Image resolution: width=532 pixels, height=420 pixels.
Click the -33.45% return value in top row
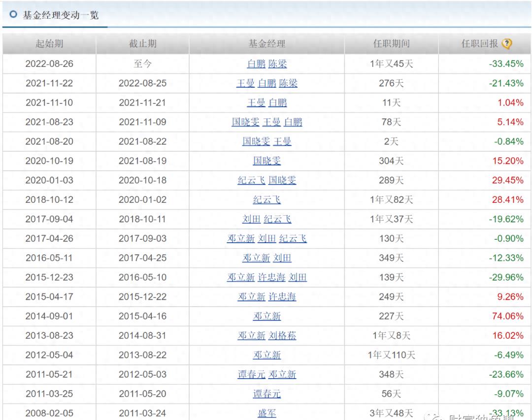(x=506, y=64)
